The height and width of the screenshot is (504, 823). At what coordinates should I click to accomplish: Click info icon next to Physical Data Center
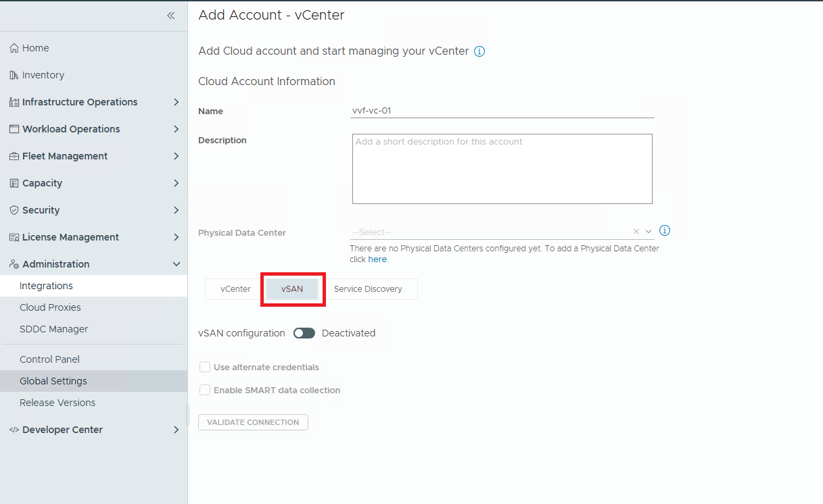pyautogui.click(x=665, y=231)
